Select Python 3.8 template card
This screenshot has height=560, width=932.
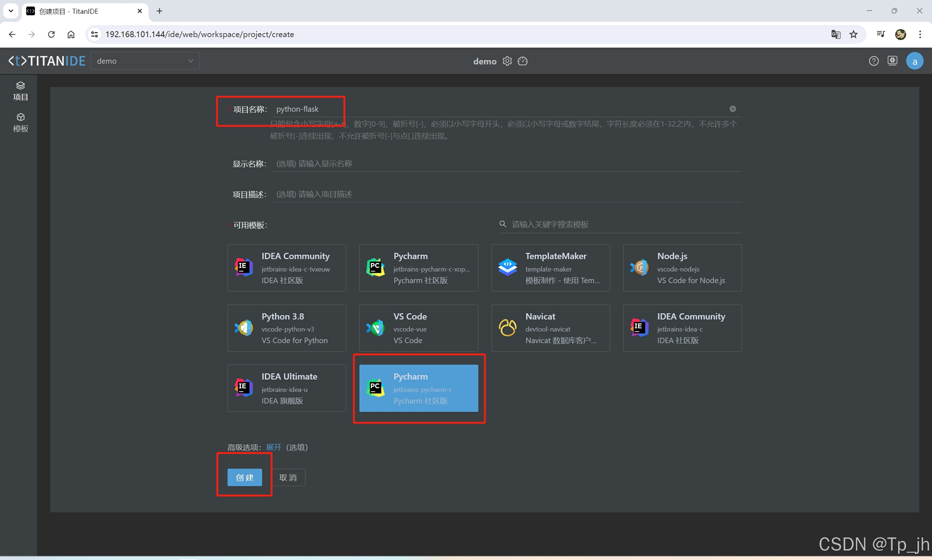click(287, 328)
